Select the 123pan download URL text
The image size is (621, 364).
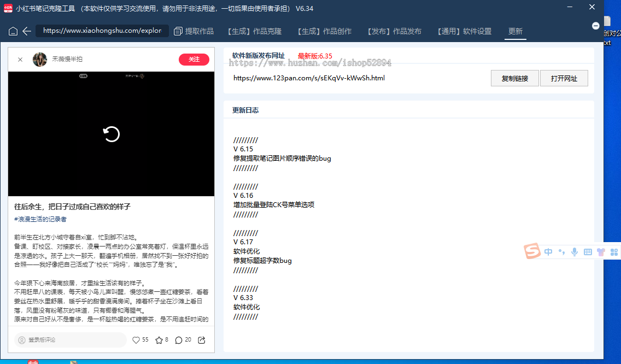(x=309, y=78)
